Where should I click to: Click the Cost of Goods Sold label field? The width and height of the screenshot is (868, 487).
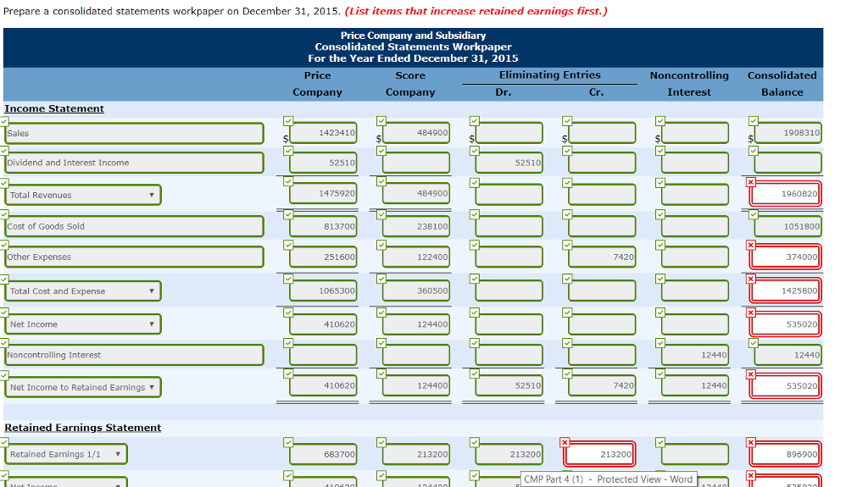[x=134, y=226]
